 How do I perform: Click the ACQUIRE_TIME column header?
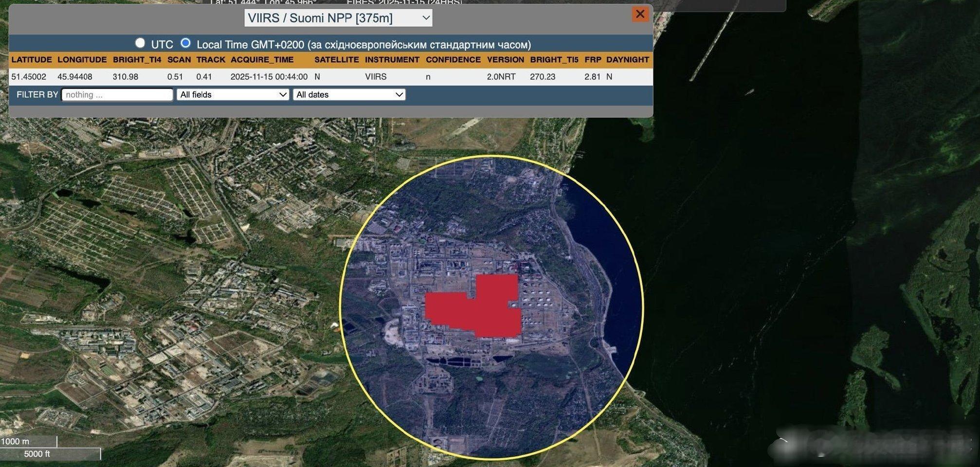coord(262,60)
